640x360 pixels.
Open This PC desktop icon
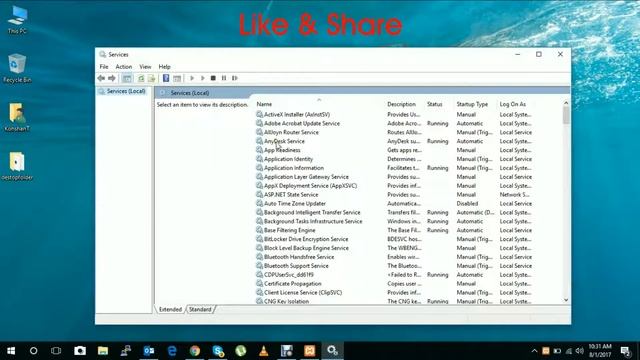(x=17, y=20)
